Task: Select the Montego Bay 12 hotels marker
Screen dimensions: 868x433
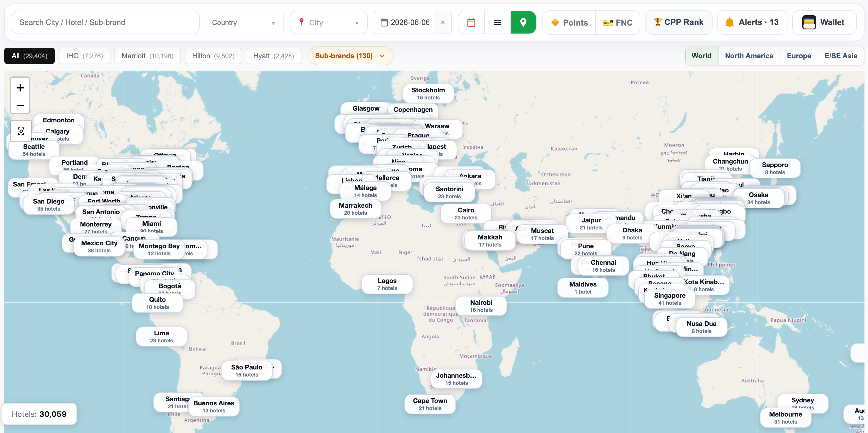Action: point(159,249)
